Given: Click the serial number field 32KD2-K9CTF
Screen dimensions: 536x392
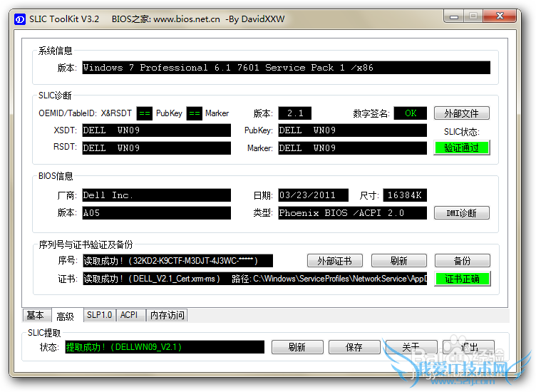Looking at the screenshot, I should coord(177,261).
